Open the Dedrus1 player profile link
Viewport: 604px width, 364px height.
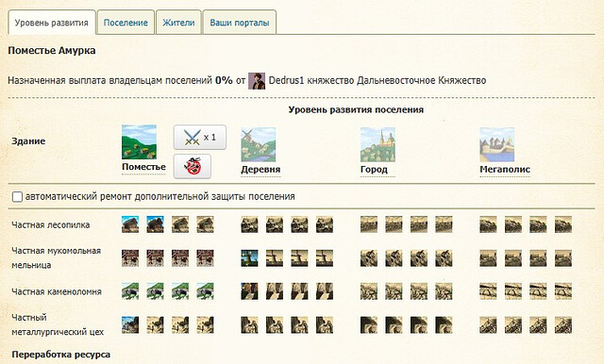click(286, 80)
